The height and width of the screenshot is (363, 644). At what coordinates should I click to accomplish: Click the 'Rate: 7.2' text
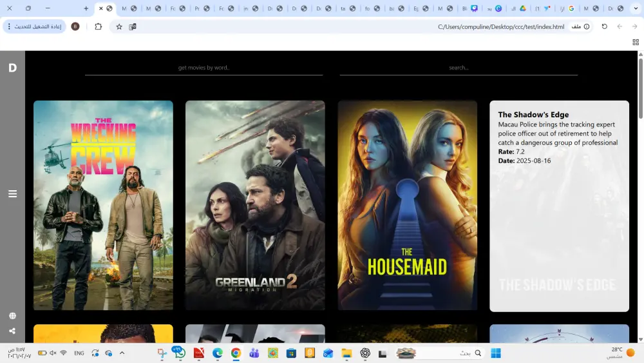[511, 152]
